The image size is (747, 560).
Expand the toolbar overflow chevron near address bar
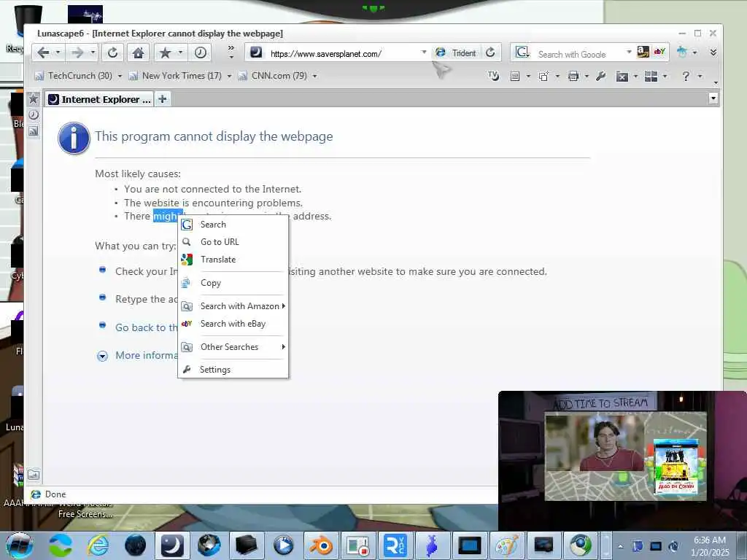[x=231, y=52]
